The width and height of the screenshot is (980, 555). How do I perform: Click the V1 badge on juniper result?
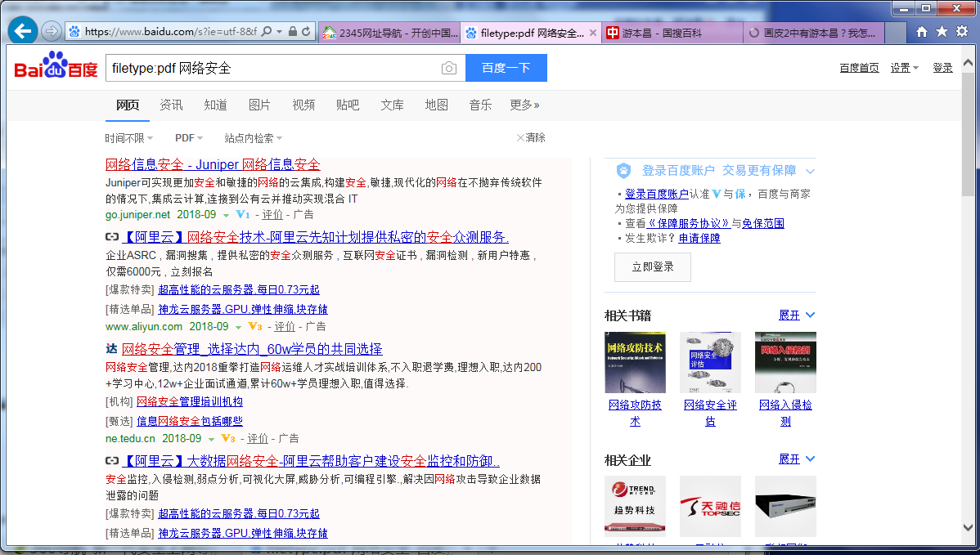[243, 215]
